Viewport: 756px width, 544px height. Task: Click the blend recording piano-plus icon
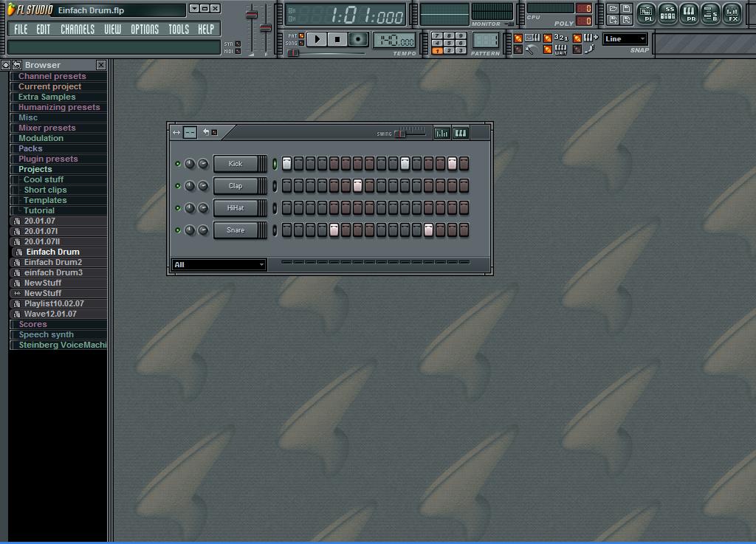coord(591,38)
